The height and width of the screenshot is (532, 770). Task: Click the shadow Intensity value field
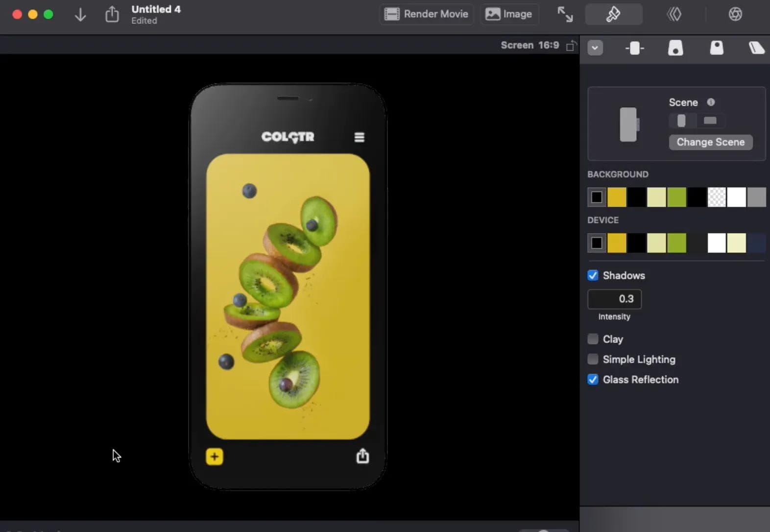point(614,299)
